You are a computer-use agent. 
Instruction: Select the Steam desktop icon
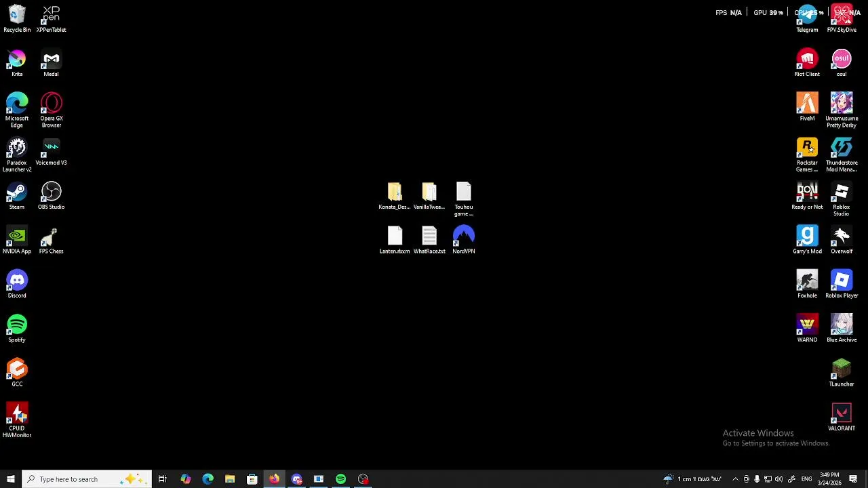(x=17, y=196)
